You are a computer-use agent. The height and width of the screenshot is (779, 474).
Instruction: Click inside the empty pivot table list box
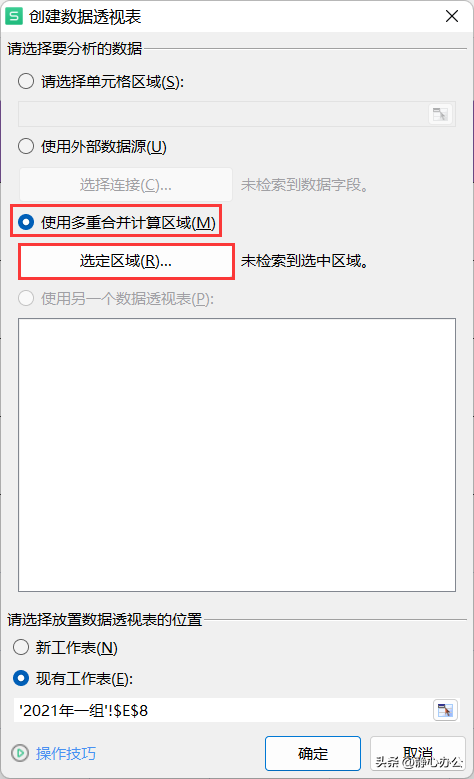[237, 455]
